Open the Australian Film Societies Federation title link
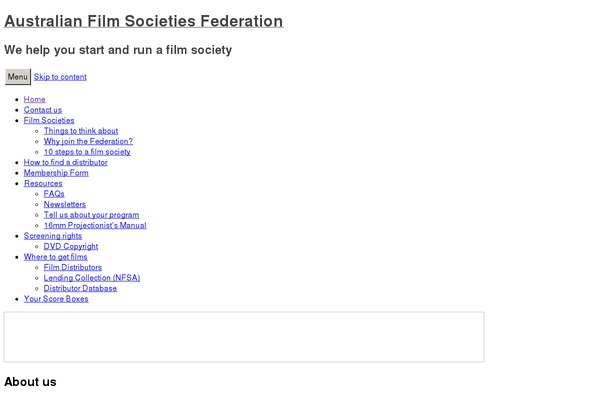The image size is (600, 400). click(x=143, y=21)
